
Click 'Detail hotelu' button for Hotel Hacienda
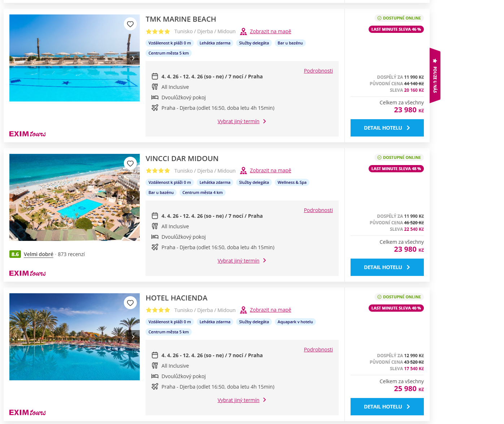point(387,407)
